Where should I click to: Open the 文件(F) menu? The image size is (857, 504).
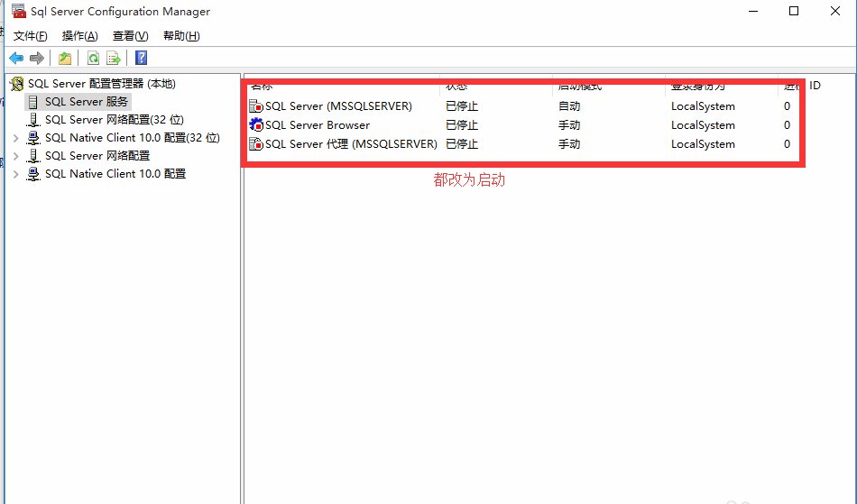coord(30,36)
